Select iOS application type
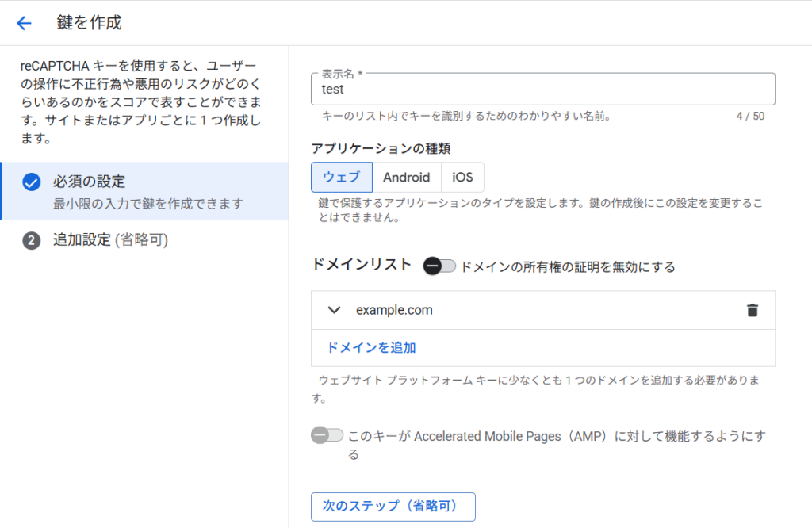812x528 pixels. pos(462,177)
